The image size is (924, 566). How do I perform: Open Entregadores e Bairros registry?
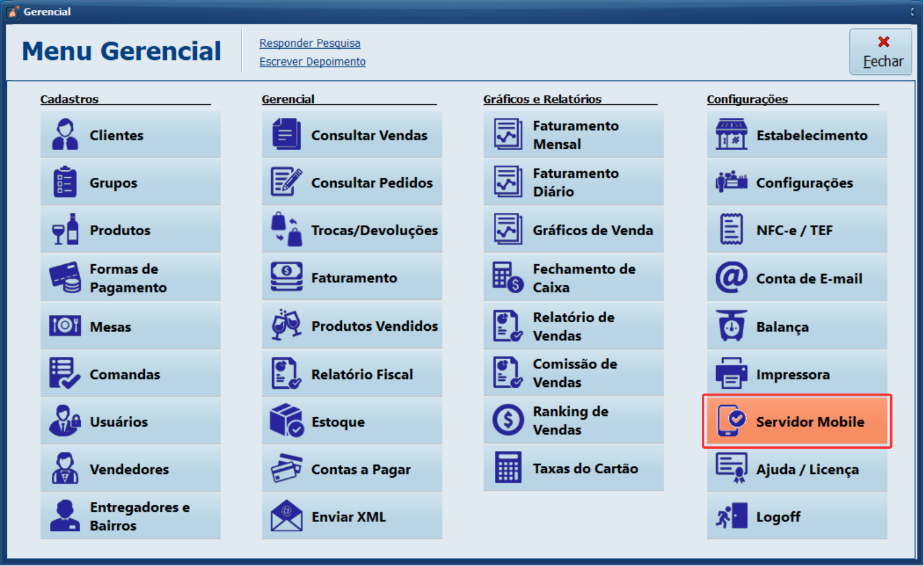click(130, 517)
